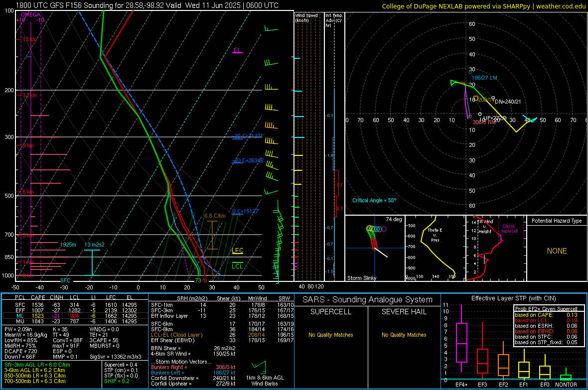Click the Eff Shear (EBWD) row
The image size is (588, 390).
click(222, 340)
